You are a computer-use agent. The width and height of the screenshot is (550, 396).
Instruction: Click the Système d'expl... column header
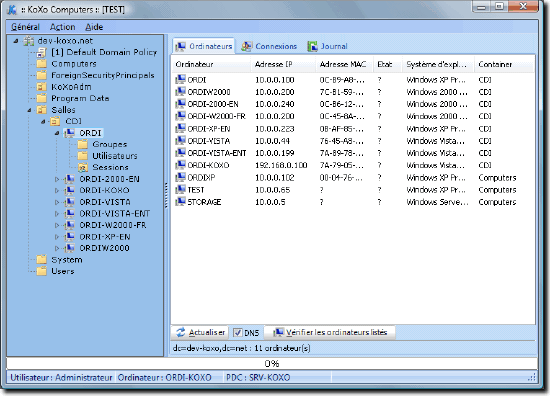pyautogui.click(x=438, y=64)
